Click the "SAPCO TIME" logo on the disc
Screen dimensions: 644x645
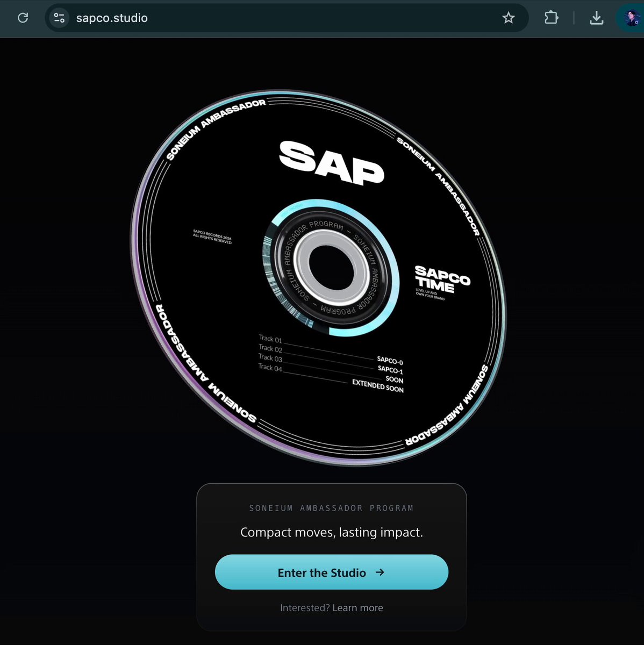[442, 280]
